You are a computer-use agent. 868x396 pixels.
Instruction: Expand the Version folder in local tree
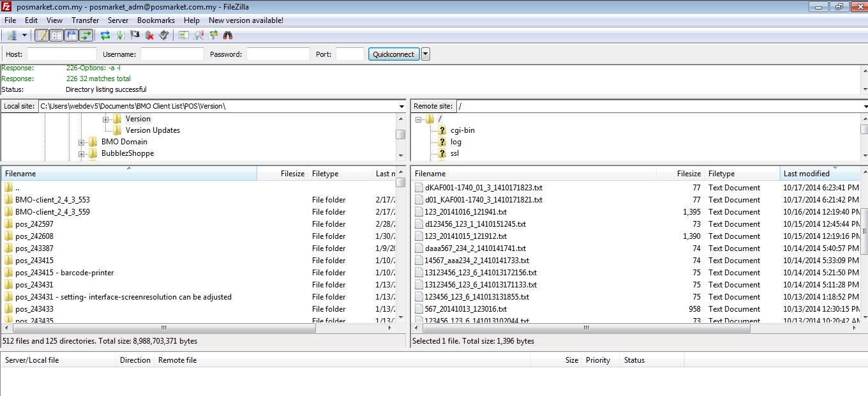coord(105,119)
